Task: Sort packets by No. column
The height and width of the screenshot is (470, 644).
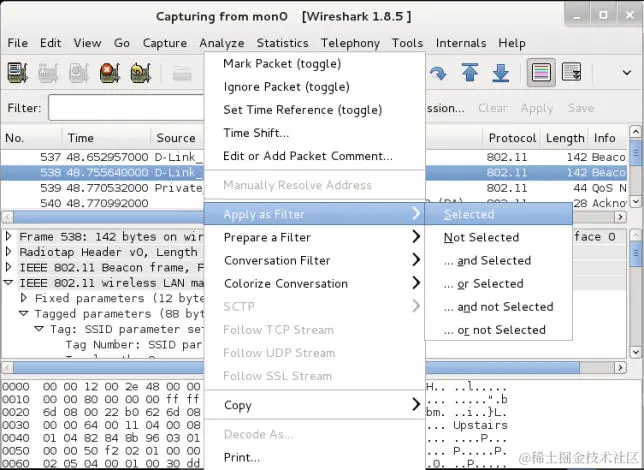Action: (32, 138)
